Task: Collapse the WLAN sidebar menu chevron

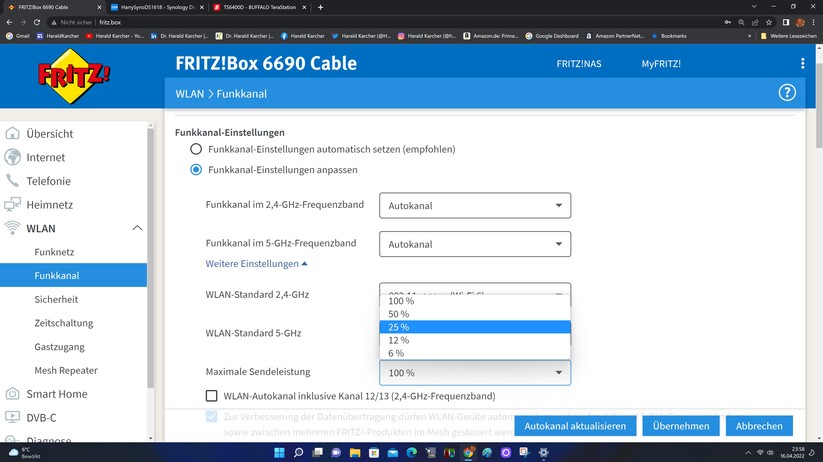Action: [x=137, y=228]
